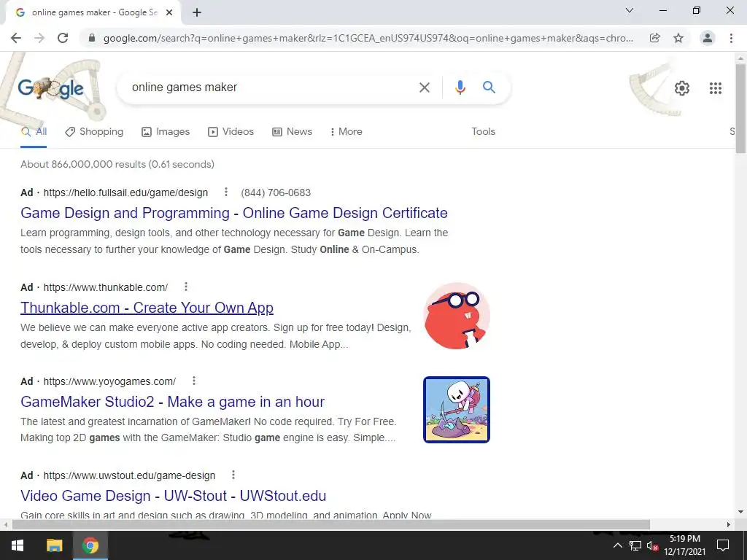
Task: Open options for the yoyogames.com ad
Action: click(194, 381)
